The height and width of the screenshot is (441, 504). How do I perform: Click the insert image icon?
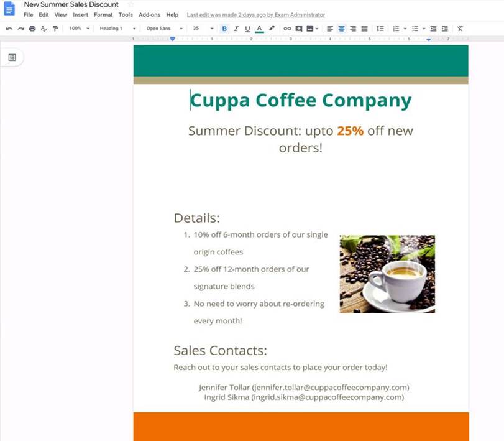point(310,29)
